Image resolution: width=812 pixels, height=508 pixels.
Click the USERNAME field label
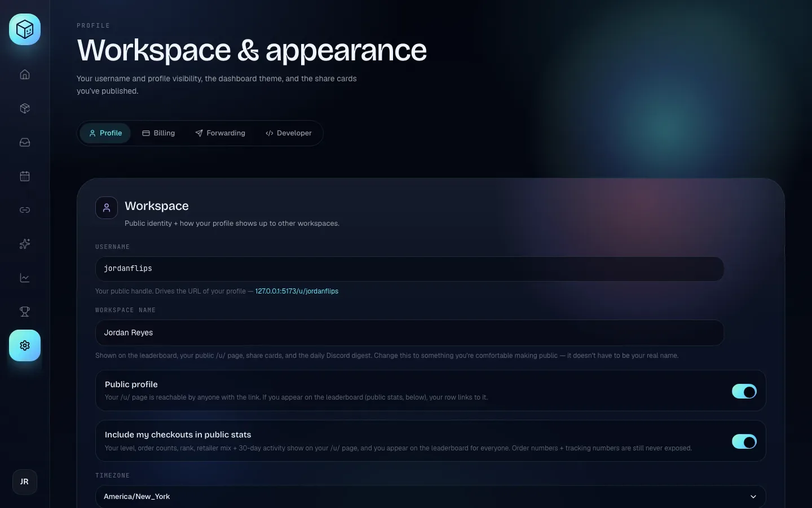point(113,247)
